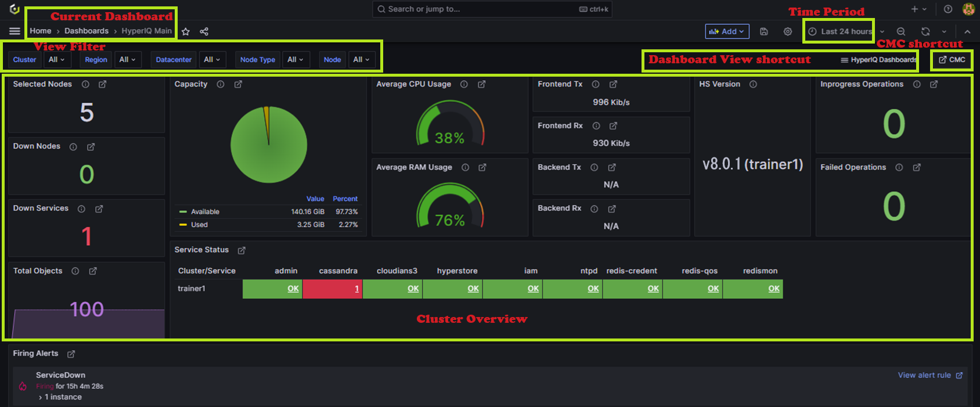Image resolution: width=980 pixels, height=407 pixels.
Task: Open external link on Average RAM Usage
Action: pos(482,167)
